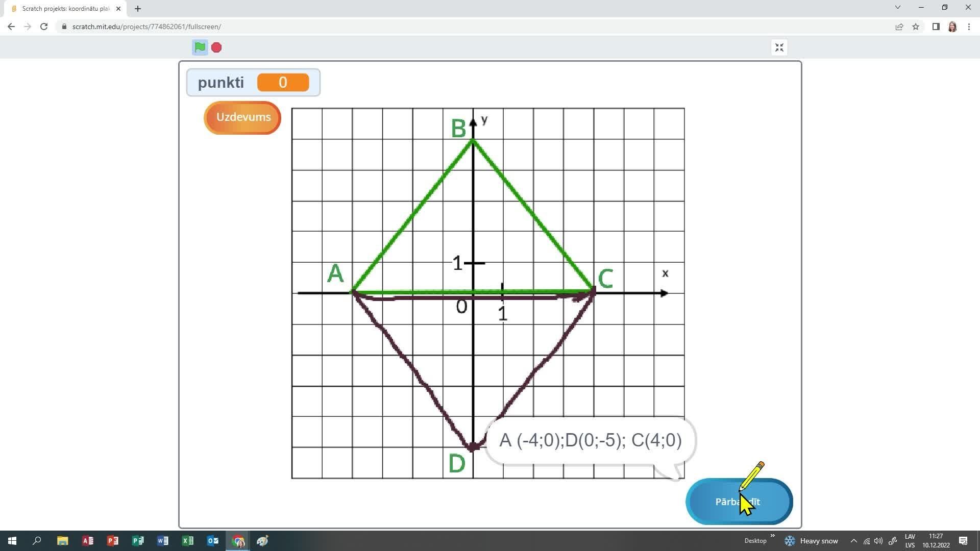980x551 pixels.
Task: Open the tab search chevron dropdown
Action: pyautogui.click(x=897, y=8)
